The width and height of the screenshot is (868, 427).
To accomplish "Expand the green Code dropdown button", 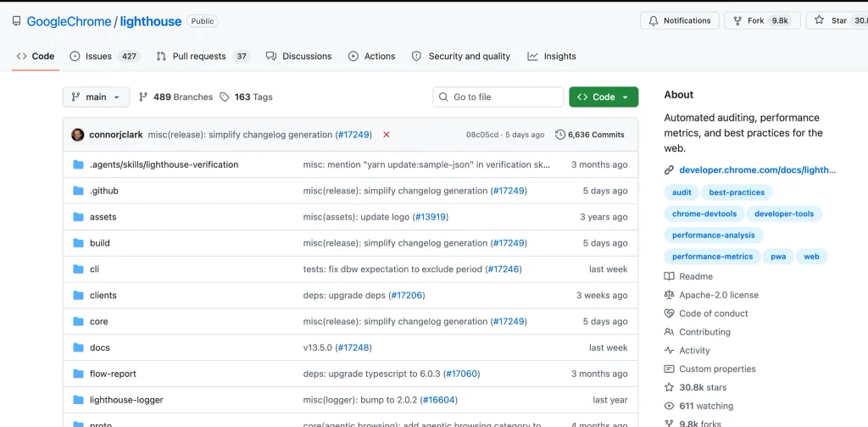I will pos(604,97).
